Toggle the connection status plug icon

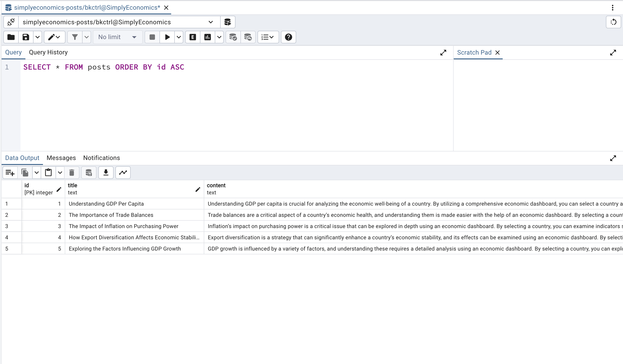[x=11, y=22]
